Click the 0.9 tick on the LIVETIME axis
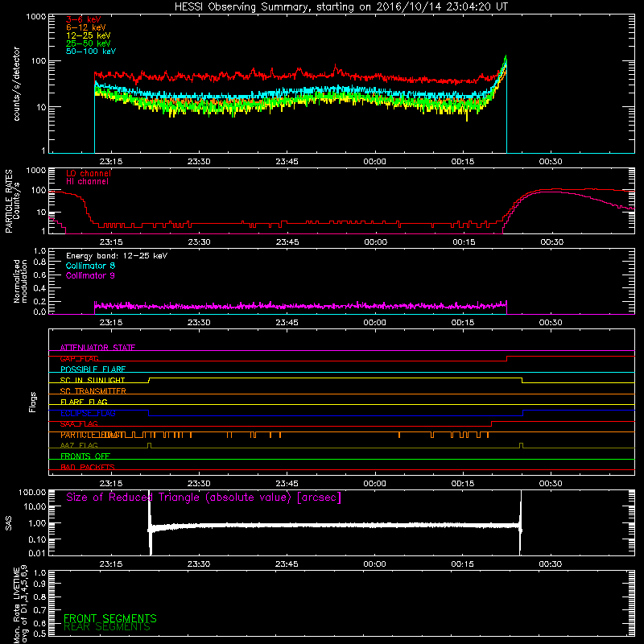This screenshot has width=644, height=644. pyautogui.click(x=39, y=584)
